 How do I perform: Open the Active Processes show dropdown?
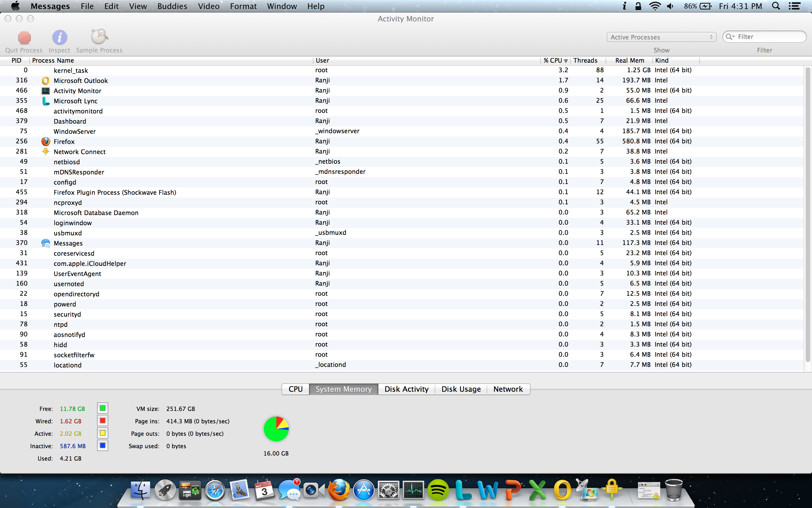(661, 37)
